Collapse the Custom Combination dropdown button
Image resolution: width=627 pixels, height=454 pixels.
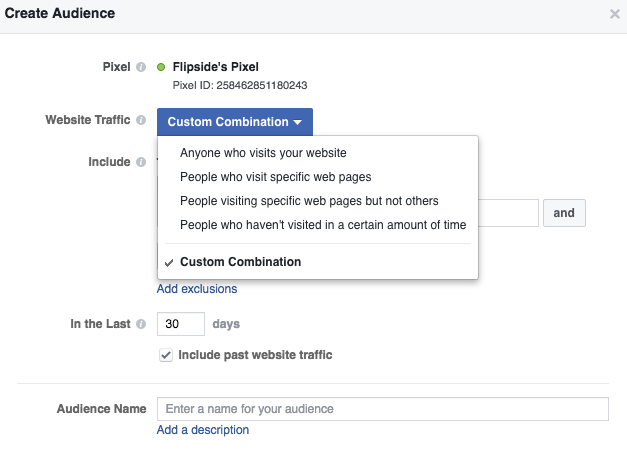pyautogui.click(x=235, y=122)
